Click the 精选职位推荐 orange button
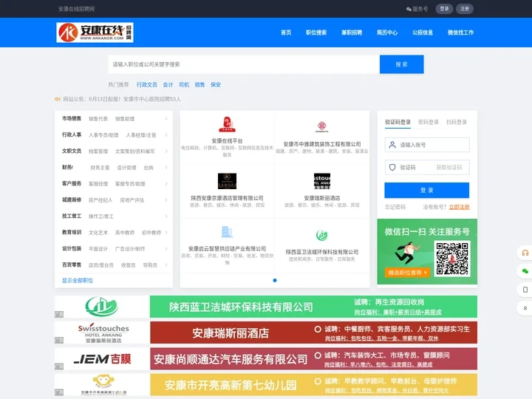 point(407,273)
